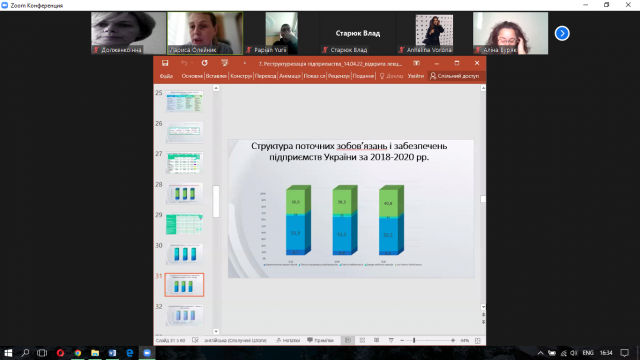Start slideshow from beginning in Quick Access

pos(224,63)
